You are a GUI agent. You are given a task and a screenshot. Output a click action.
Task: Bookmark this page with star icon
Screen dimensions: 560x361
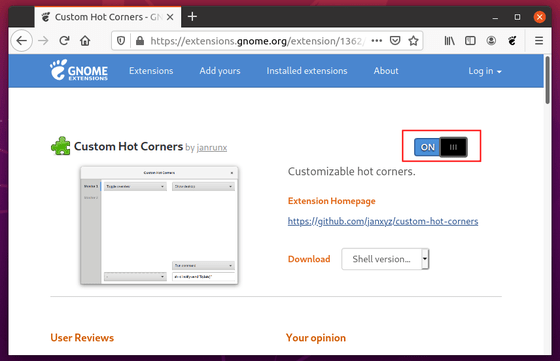[413, 41]
